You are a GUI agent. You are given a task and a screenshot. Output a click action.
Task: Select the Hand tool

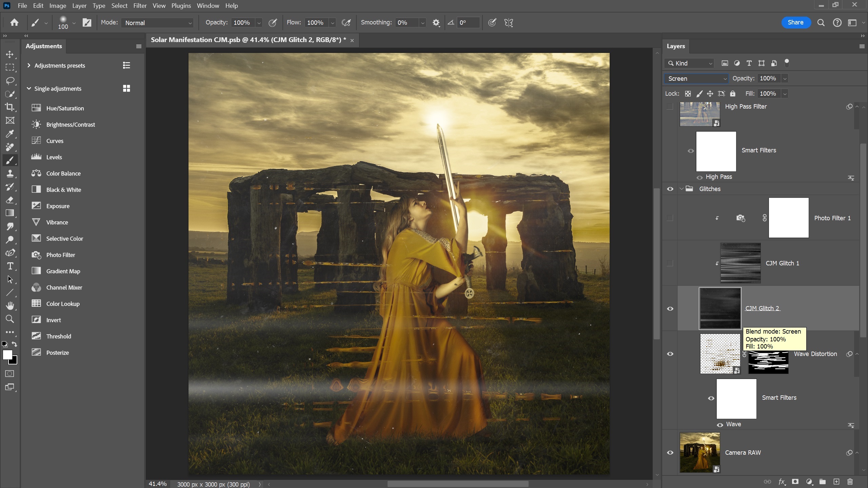(x=10, y=306)
